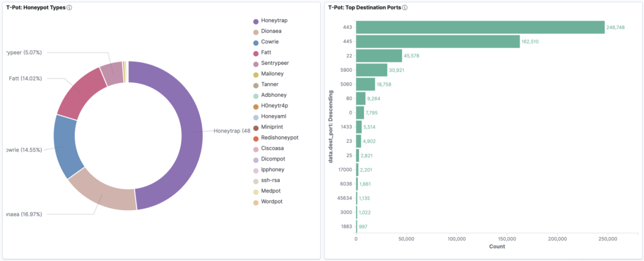Click the Dionaea donut segment
Viewport: 644px width, 261px height.
pos(101,189)
